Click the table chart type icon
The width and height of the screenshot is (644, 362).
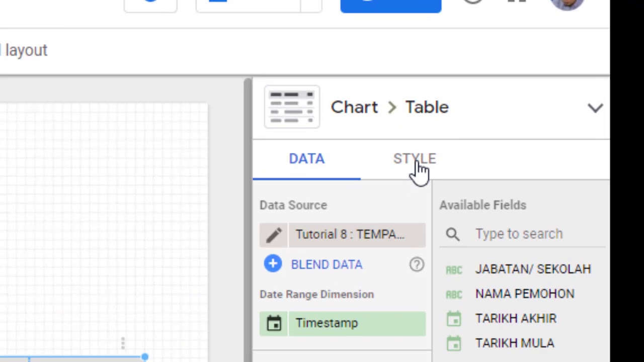292,107
